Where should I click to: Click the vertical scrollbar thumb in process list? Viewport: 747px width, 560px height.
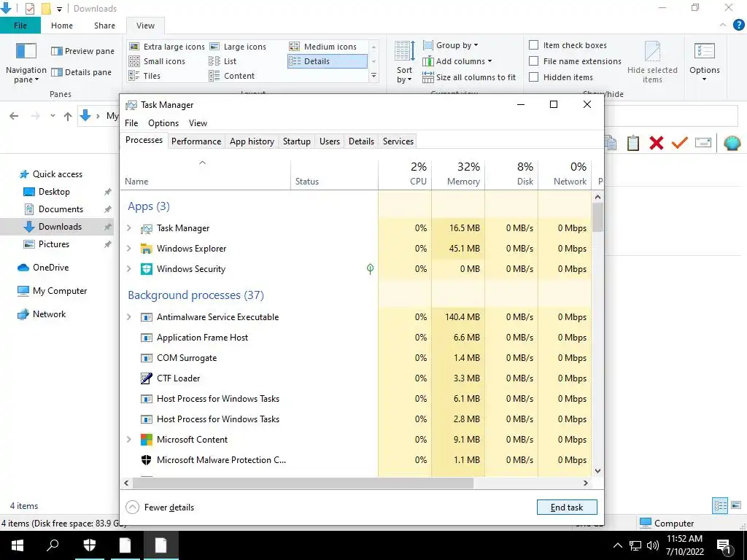598,217
